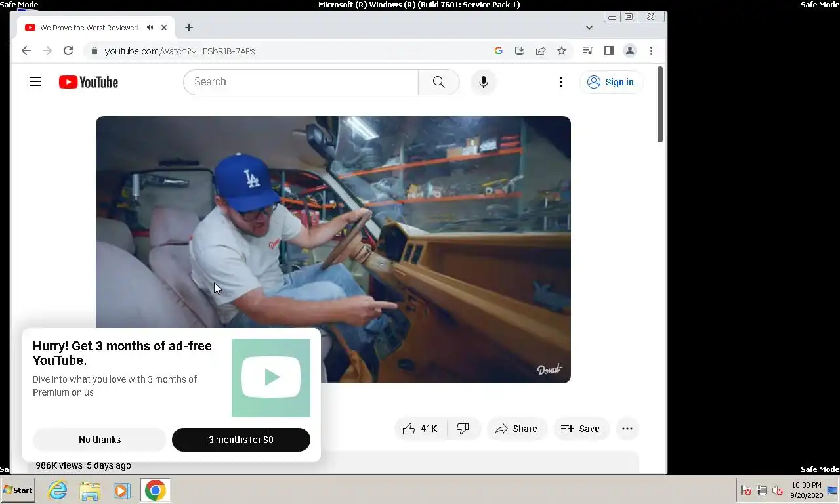The image size is (840, 504).
Task: Like the video with thumbs up
Action: tap(420, 429)
